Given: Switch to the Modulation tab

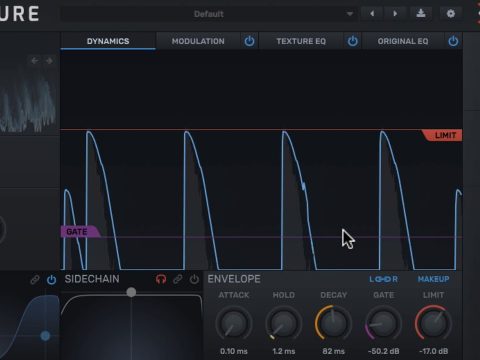Looking at the screenshot, I should 198,41.
